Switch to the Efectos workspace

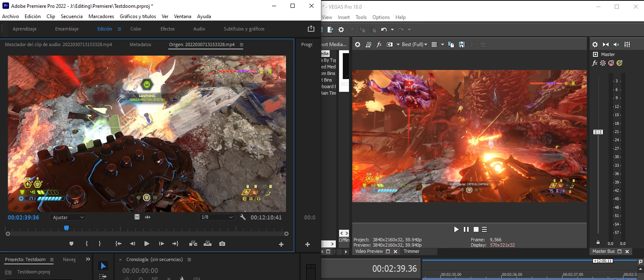pyautogui.click(x=167, y=29)
